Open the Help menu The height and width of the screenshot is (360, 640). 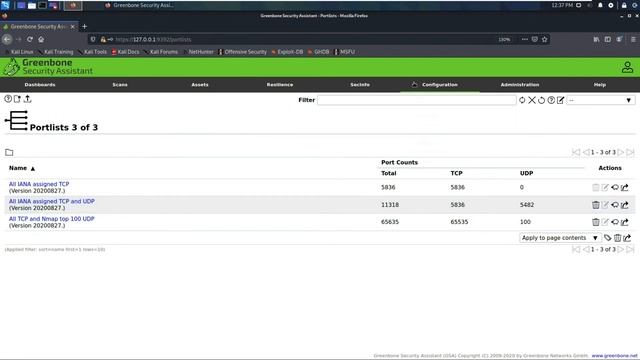[600, 84]
